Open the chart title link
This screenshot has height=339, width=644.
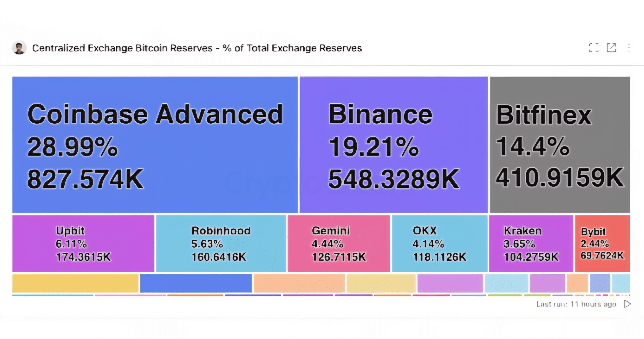point(197,48)
